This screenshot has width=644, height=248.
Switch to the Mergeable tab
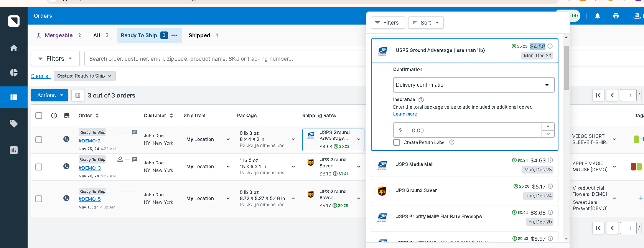pos(58,35)
